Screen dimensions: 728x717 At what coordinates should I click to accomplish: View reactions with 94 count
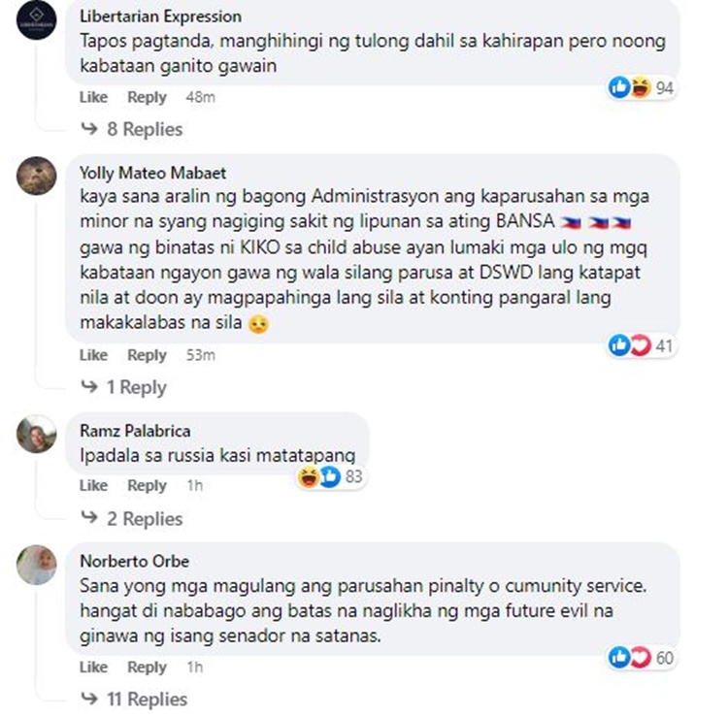[x=643, y=87]
